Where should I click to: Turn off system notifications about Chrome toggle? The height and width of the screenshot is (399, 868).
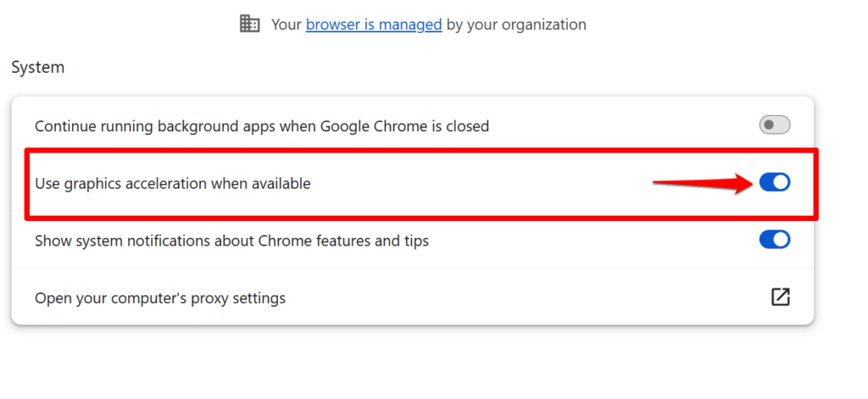tap(775, 240)
